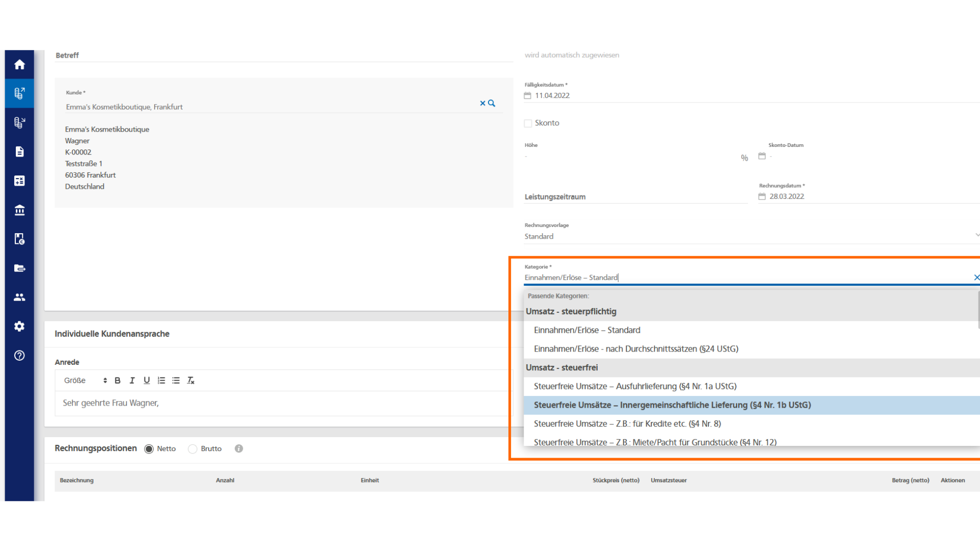Show info icon next to Brutto
This screenshot has height=551, width=980.
tap(239, 448)
